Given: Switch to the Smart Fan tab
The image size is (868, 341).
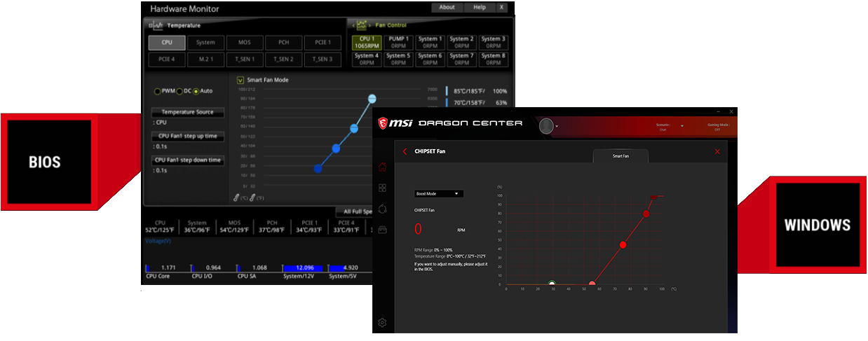Looking at the screenshot, I should coord(621,156).
